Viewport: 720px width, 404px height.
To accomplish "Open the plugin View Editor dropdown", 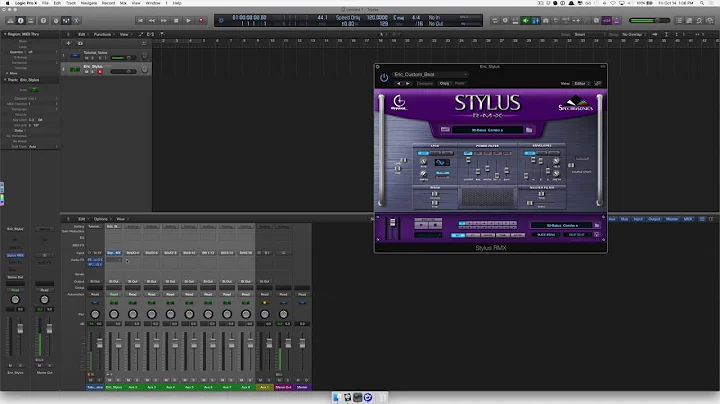I will (x=581, y=84).
